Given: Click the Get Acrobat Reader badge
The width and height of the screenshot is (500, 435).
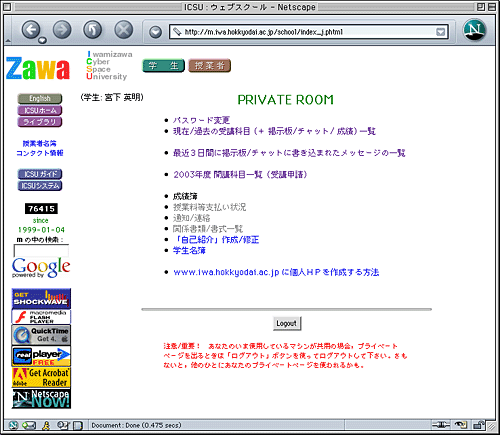Looking at the screenshot, I should pos(41,377).
